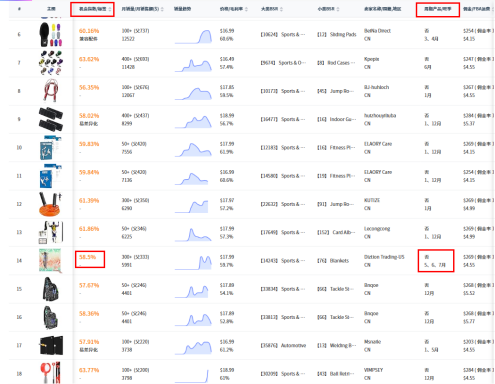This screenshot has width=495, height=384.
Task: Open the Card Alb… subcategory link
Action: 344,232
